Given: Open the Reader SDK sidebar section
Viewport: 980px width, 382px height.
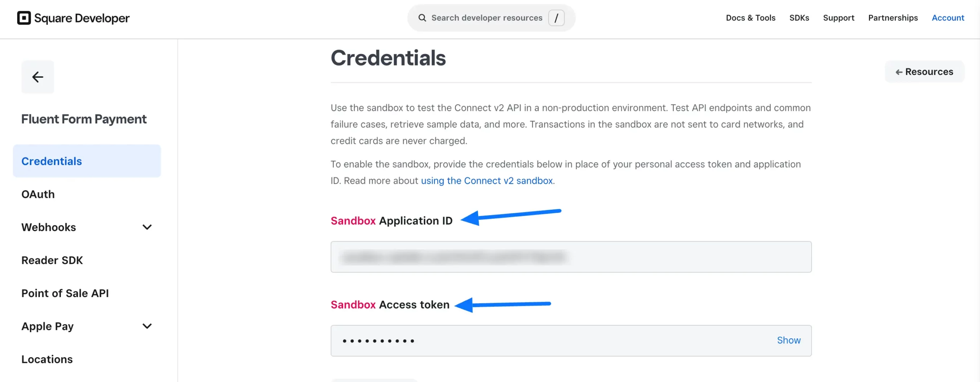Looking at the screenshot, I should (x=52, y=260).
